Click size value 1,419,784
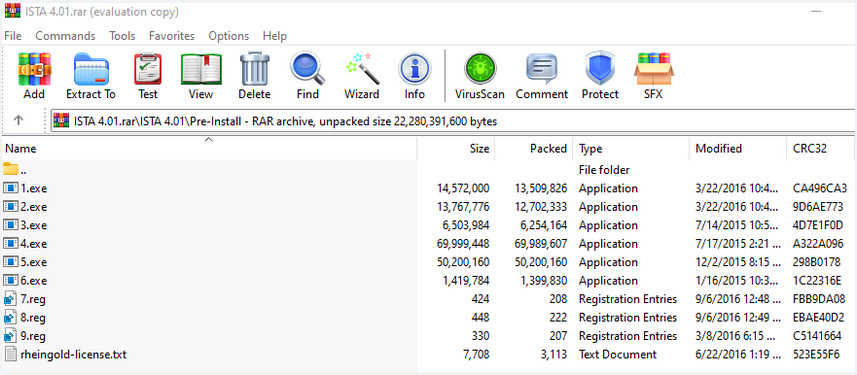The image size is (857, 375). point(466,281)
